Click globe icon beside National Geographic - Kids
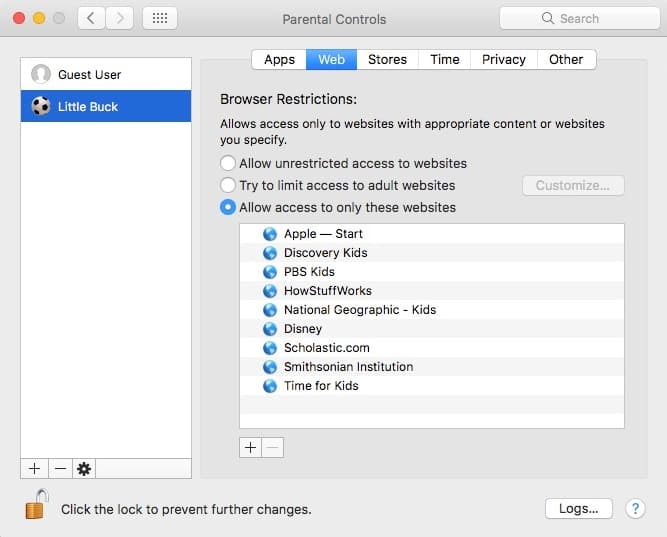Viewport: 667px width, 537px height. [270, 310]
